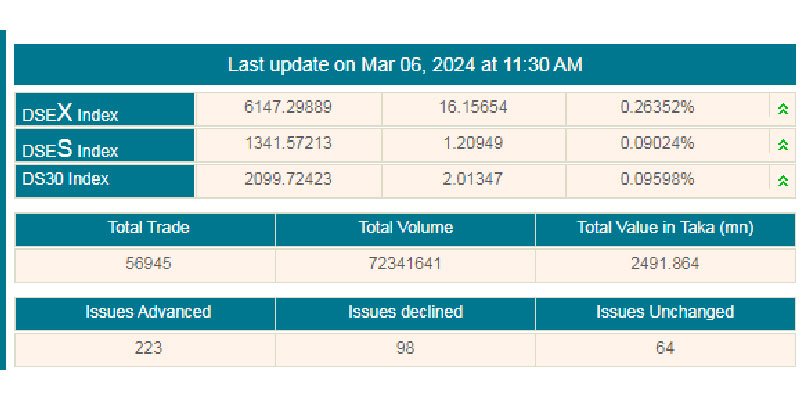Screen dimensions: 800x400
Task: Click DSES Index value 1341.57213
Action: (x=288, y=143)
